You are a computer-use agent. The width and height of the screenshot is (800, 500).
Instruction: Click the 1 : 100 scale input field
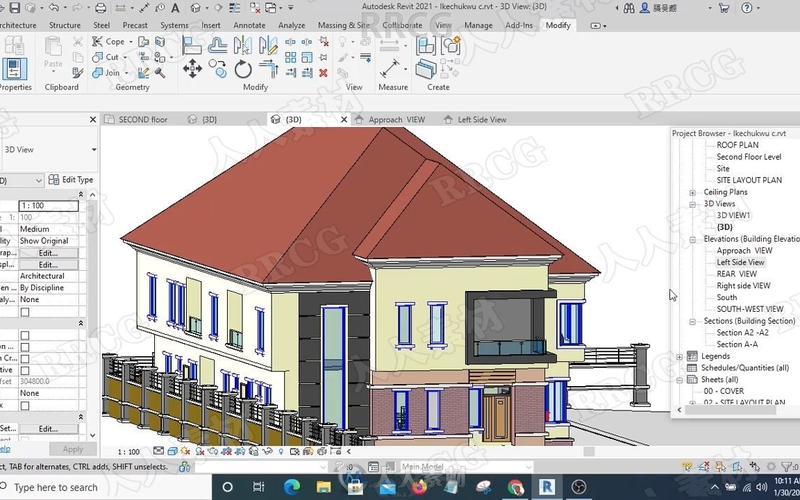click(x=48, y=206)
